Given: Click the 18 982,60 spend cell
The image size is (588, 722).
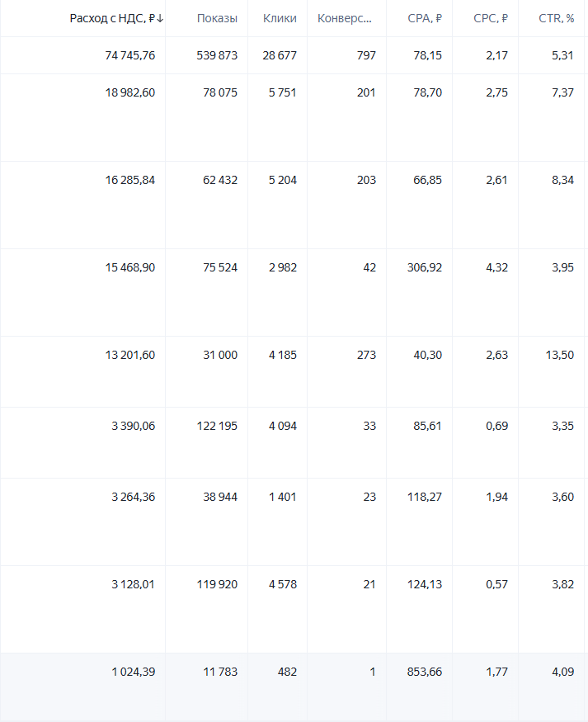Looking at the screenshot, I should pyautogui.click(x=130, y=92).
